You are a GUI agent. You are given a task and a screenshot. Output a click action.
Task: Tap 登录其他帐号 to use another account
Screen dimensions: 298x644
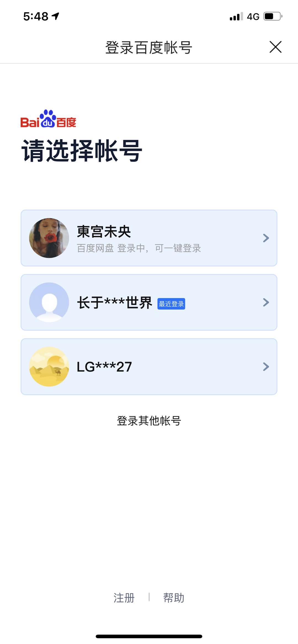coord(149,421)
